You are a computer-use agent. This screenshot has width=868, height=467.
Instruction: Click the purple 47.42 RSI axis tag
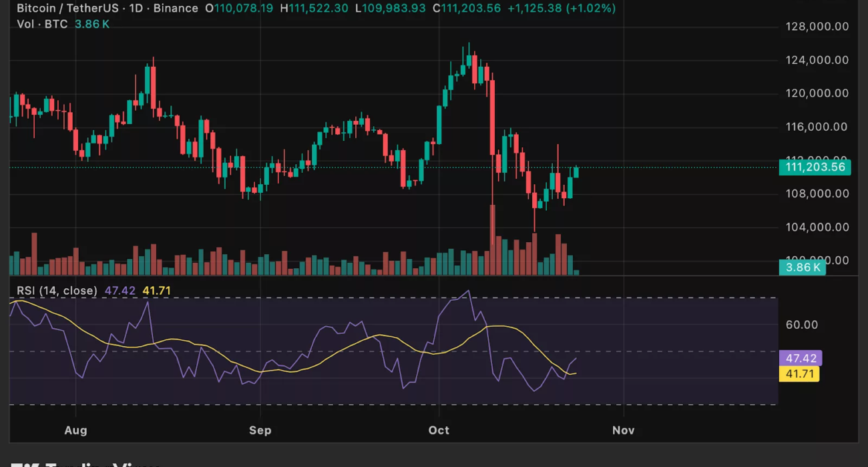click(801, 358)
